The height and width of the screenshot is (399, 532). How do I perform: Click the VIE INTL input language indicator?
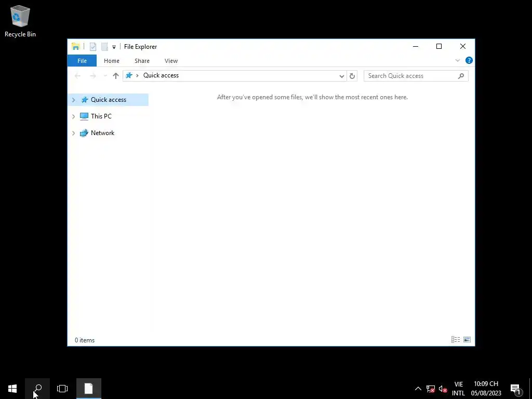[458, 389]
